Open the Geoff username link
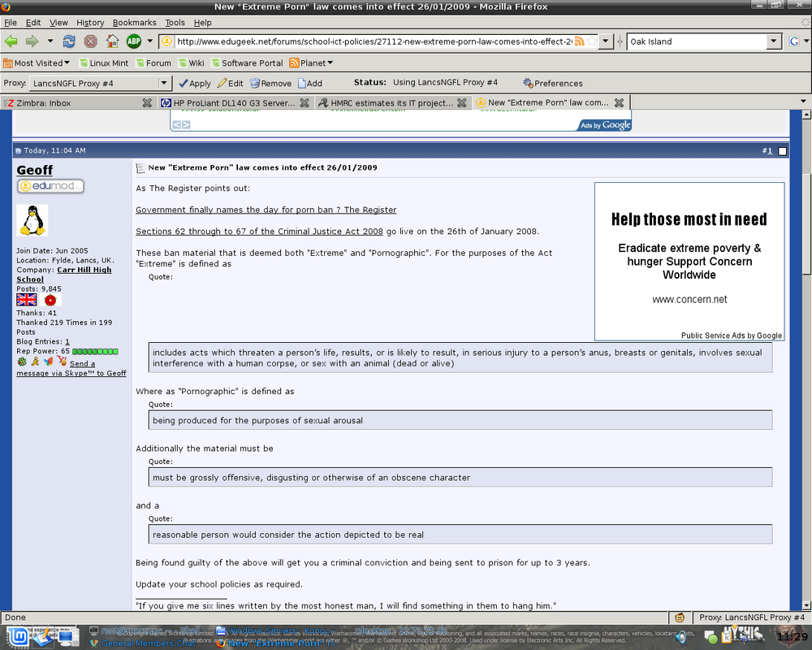812x650 pixels. [35, 170]
